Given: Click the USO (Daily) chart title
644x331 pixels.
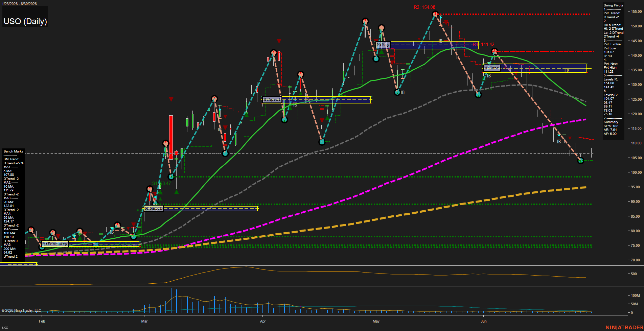Looking at the screenshot, I should 25,21.
